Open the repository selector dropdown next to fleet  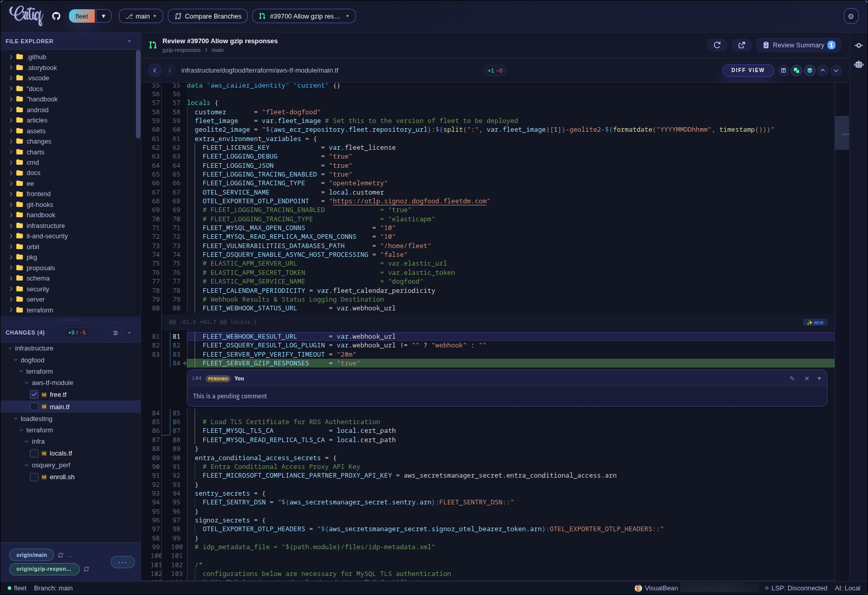tap(103, 16)
